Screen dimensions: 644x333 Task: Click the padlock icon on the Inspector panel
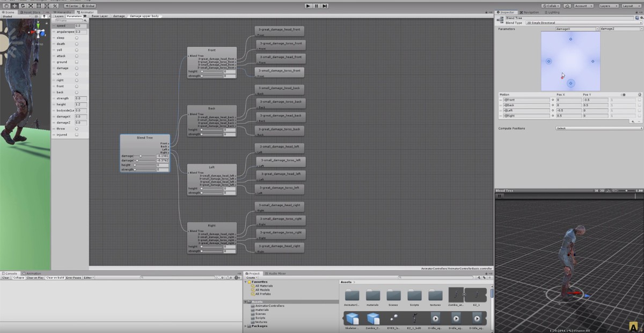pos(636,12)
